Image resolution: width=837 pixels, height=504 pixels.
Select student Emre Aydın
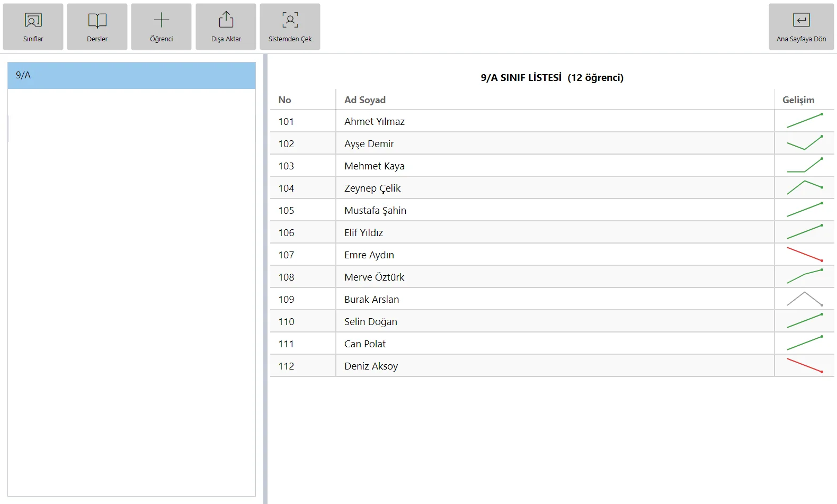(369, 255)
